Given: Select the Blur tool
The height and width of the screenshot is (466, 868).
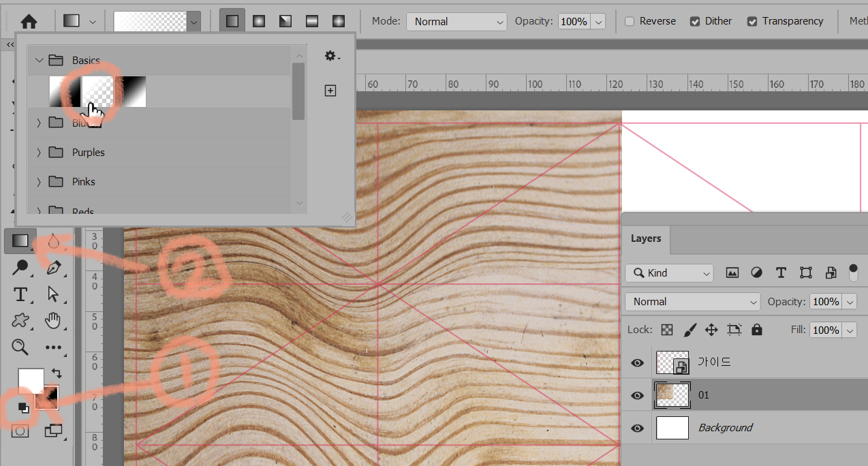Looking at the screenshot, I should point(53,240).
